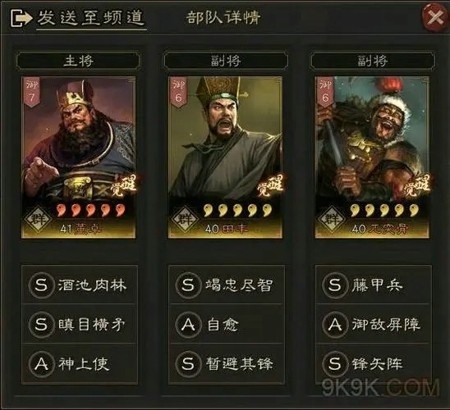The image size is (450, 410).
Task: Click the S-rank icon beside 藤甲兵
Action: (335, 285)
